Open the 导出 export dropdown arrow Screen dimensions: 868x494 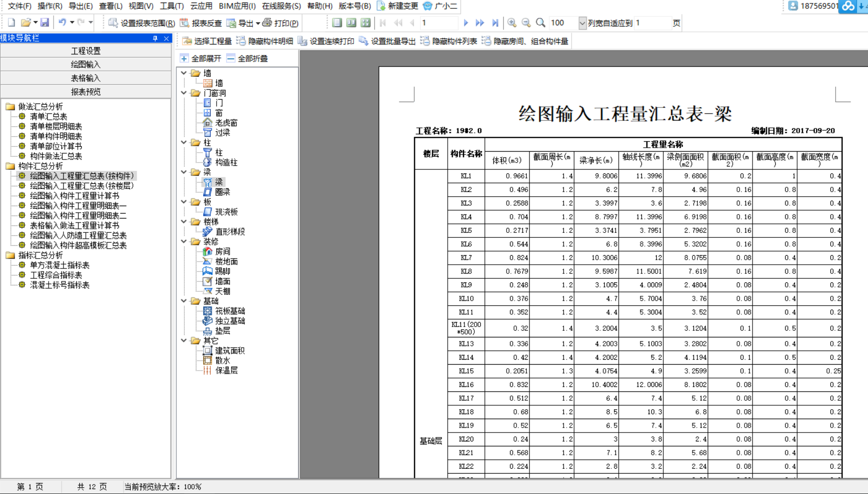click(x=258, y=23)
